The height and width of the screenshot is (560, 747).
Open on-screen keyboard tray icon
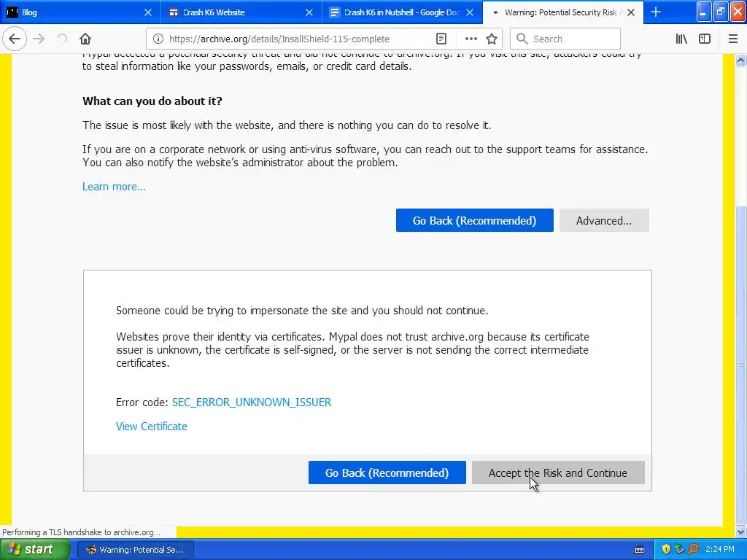(x=639, y=550)
